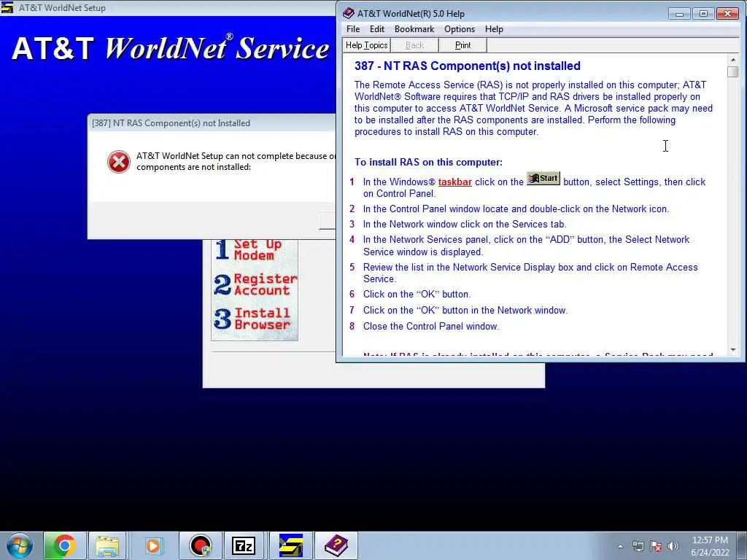Show hidden system tray icons
Viewport: 747px width, 560px height.
[x=620, y=546]
